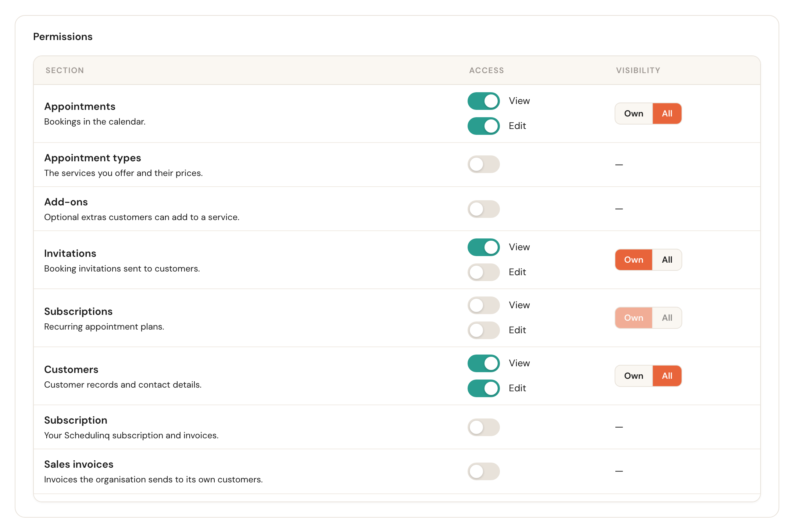Click the VISIBILITY column header
The image size is (794, 532).
click(x=638, y=71)
